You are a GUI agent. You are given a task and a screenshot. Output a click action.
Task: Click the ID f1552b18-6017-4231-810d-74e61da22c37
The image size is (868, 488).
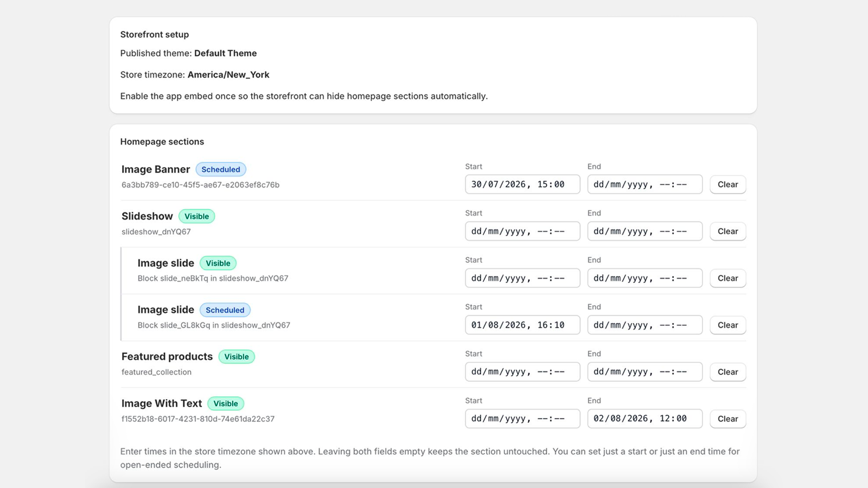coord(198,419)
